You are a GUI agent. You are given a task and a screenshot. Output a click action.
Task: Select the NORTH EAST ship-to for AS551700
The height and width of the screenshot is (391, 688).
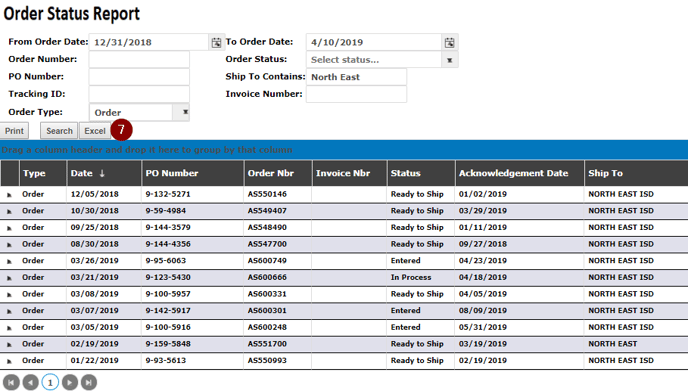(x=636, y=344)
